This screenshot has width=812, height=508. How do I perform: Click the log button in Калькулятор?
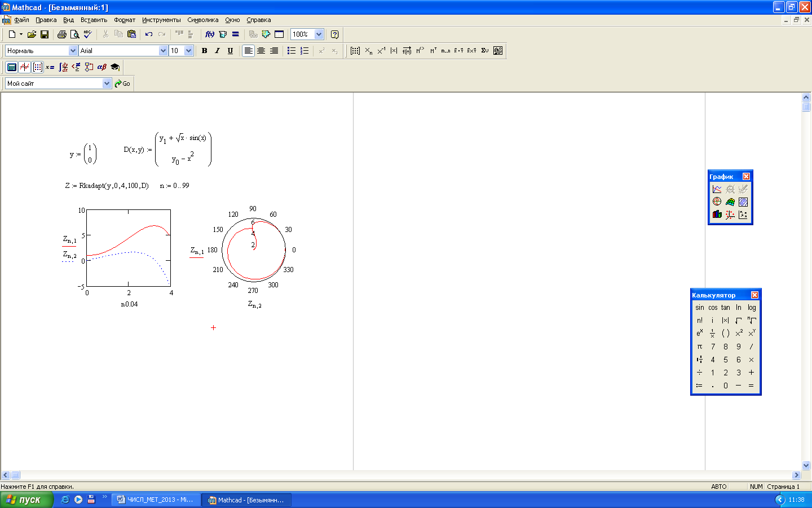752,308
